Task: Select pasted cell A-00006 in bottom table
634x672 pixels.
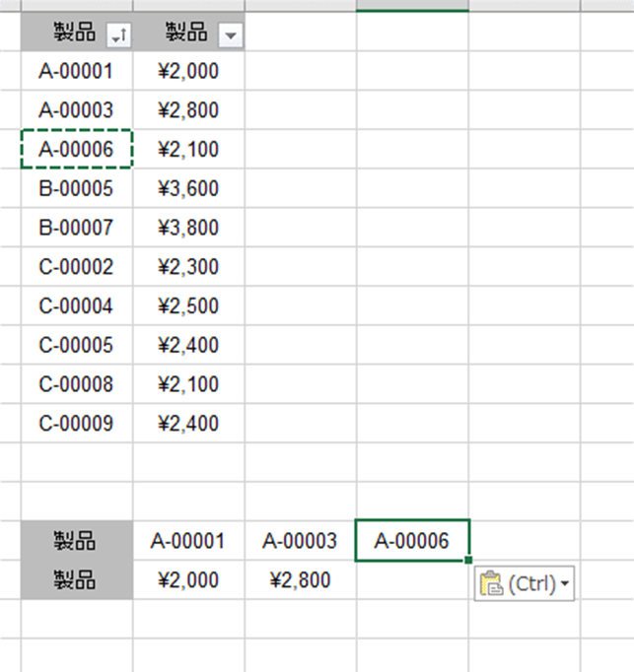Action: (412, 540)
